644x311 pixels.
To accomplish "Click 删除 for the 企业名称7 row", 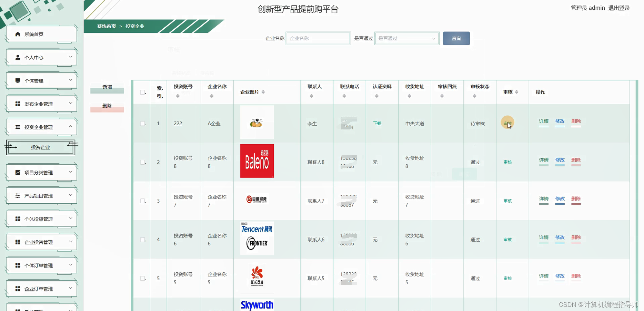I will coord(576,199).
